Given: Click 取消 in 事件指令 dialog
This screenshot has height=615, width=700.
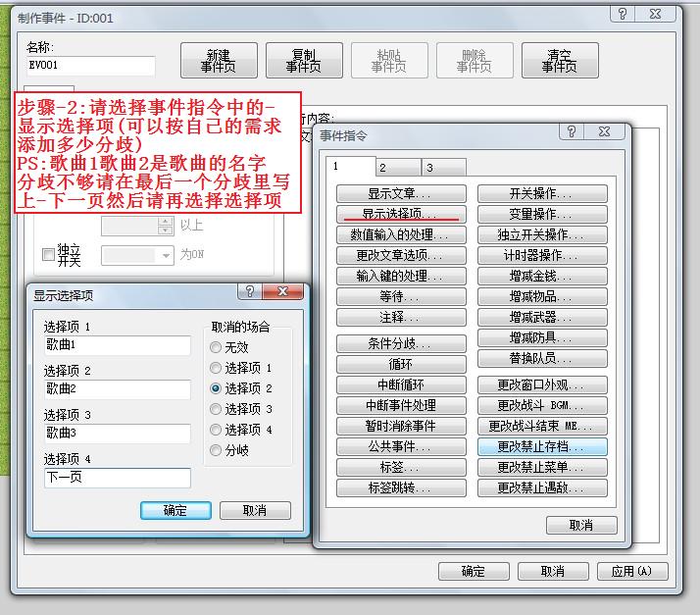Looking at the screenshot, I should pyautogui.click(x=581, y=525).
